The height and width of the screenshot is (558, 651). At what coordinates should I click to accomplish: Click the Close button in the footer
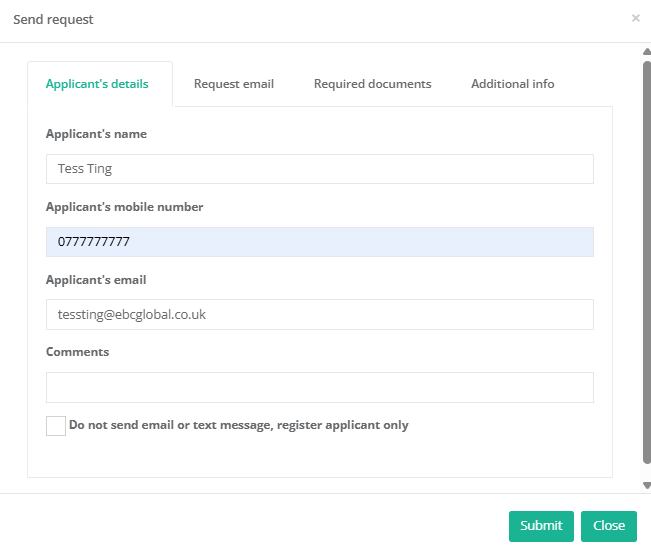coord(608,526)
